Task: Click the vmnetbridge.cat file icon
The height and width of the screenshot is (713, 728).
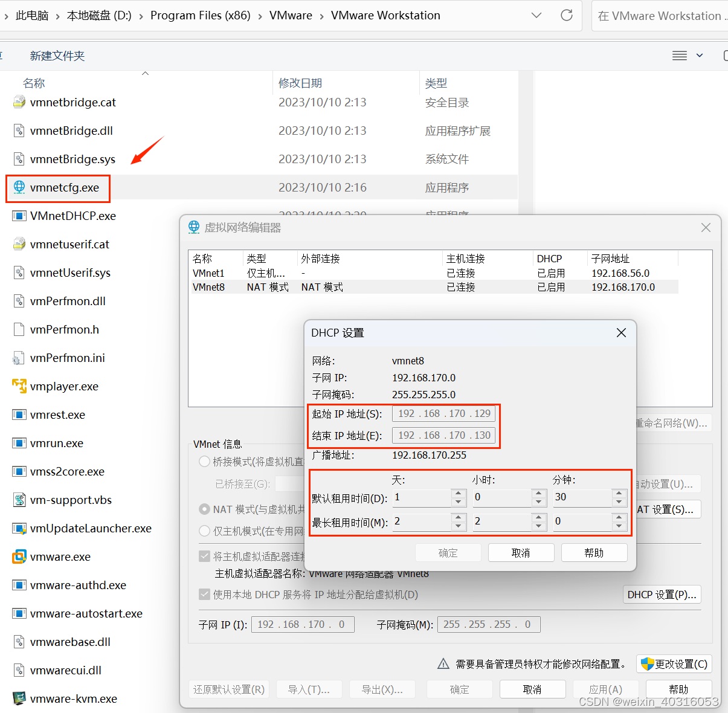Action: (19, 102)
